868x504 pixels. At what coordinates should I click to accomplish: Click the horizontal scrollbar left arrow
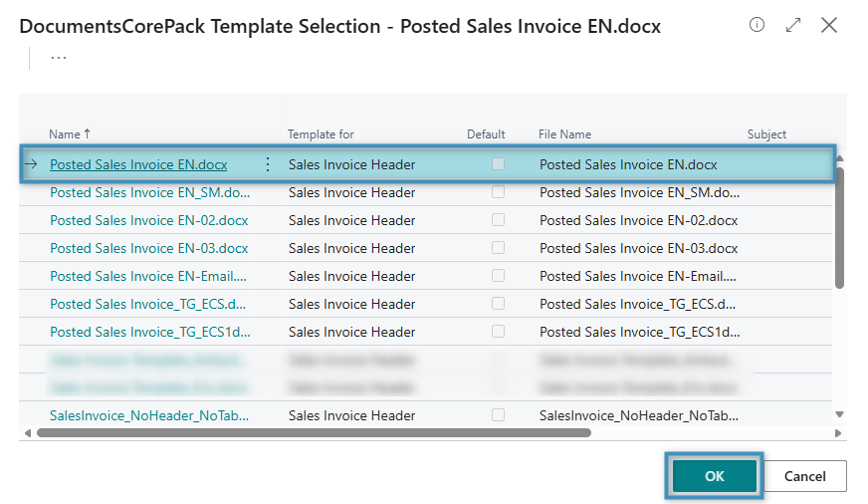[x=28, y=433]
